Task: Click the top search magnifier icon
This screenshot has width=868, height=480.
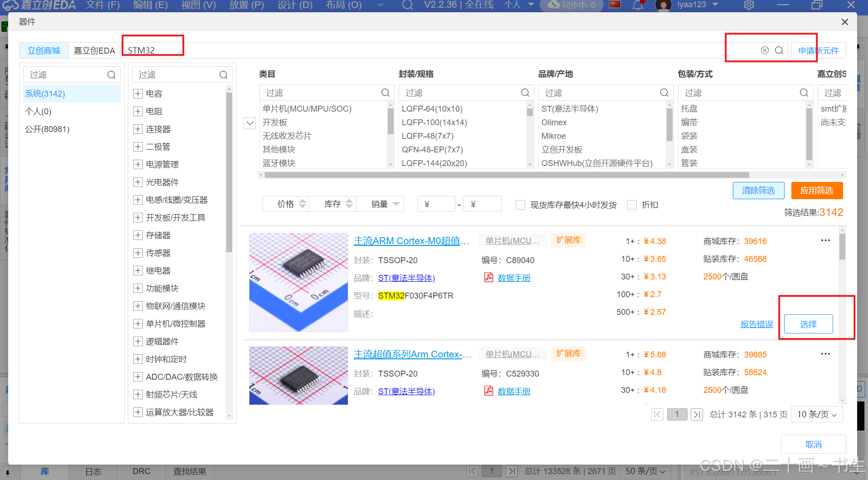Action: [x=779, y=50]
